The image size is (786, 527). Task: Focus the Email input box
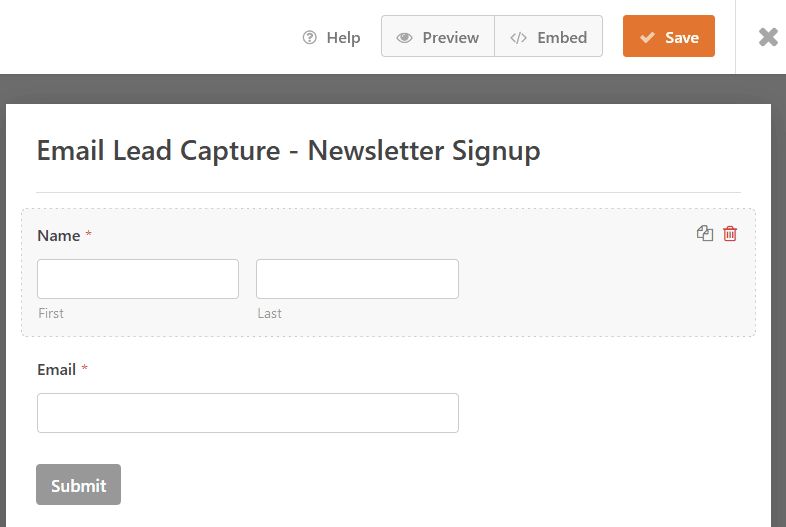[247, 413]
